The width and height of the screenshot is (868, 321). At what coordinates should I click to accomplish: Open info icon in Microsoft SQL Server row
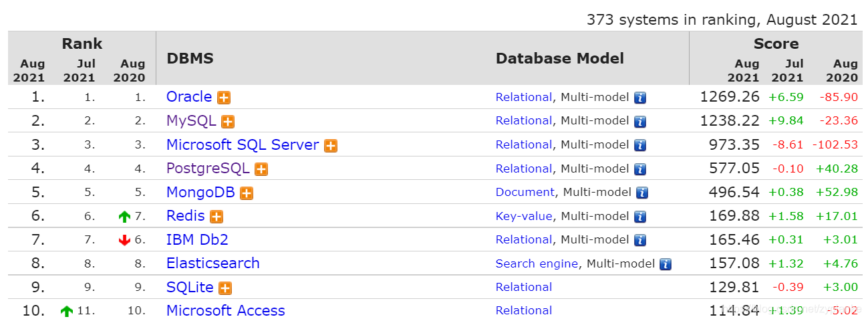(x=640, y=145)
